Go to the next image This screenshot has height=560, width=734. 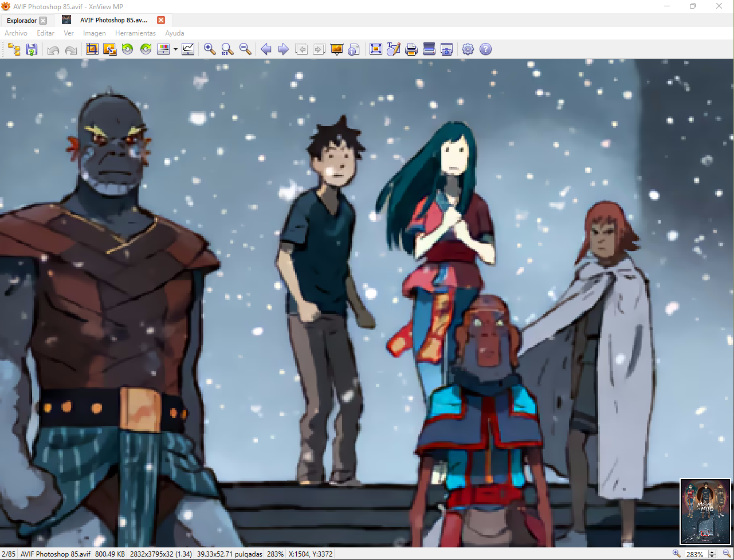tap(283, 49)
